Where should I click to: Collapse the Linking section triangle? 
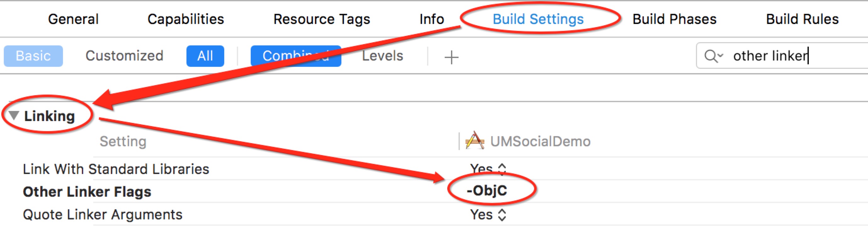[14, 116]
